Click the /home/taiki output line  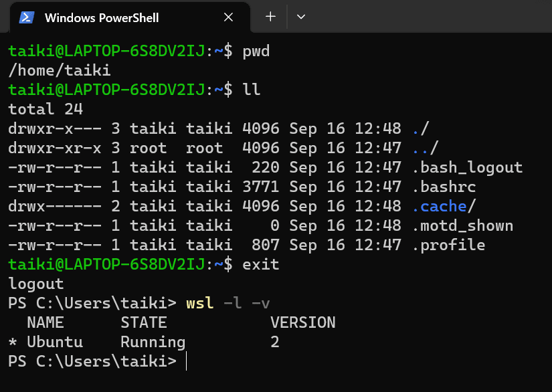[x=60, y=70]
